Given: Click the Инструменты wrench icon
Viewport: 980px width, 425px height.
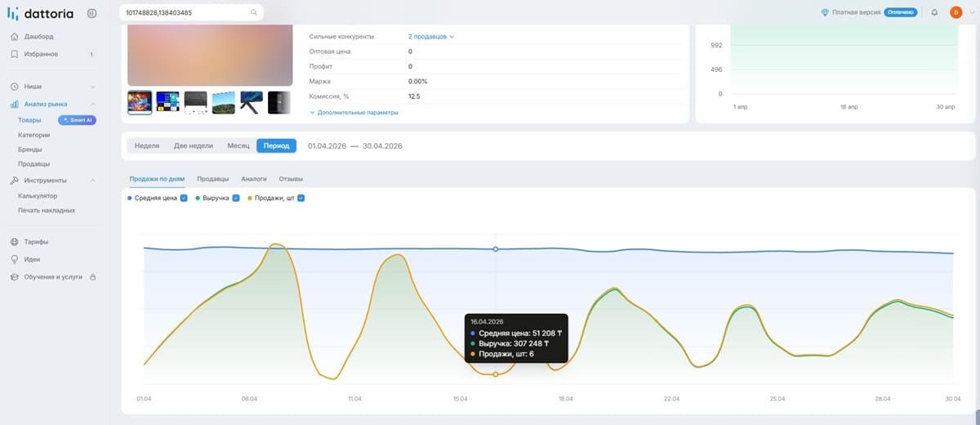Looking at the screenshot, I should tap(15, 181).
